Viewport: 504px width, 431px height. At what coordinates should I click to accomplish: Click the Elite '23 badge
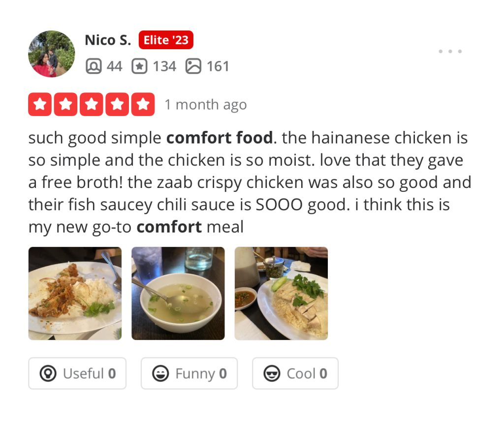pos(166,40)
